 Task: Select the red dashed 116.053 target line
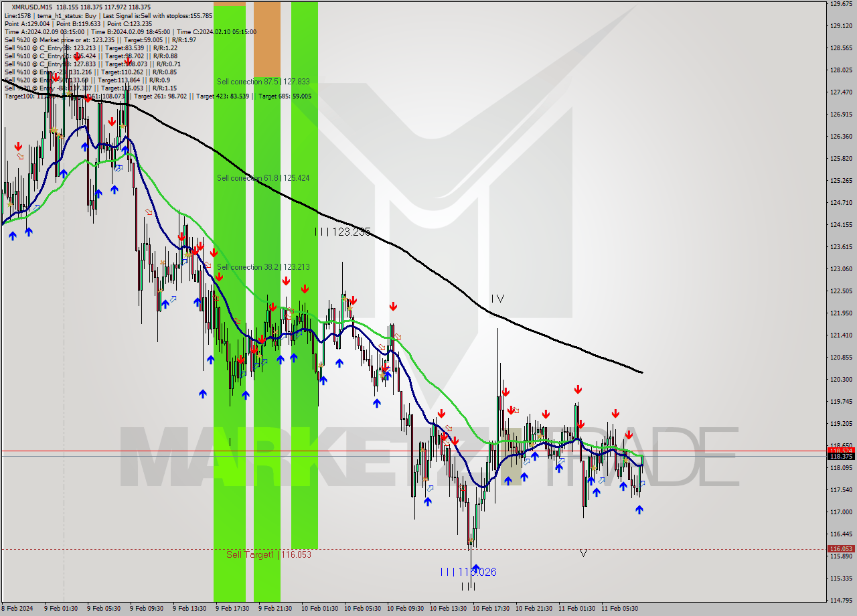(x=414, y=549)
